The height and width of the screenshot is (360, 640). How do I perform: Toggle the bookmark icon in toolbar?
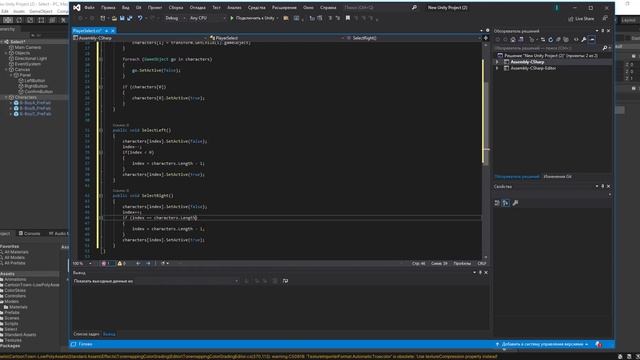click(348, 18)
